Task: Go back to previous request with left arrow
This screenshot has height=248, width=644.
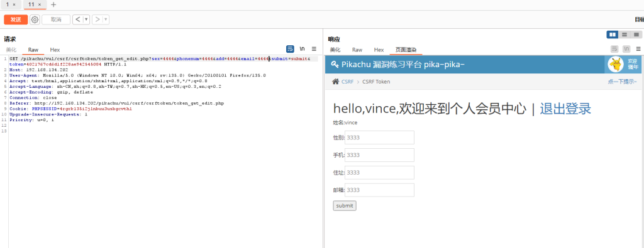Action: click(78, 19)
